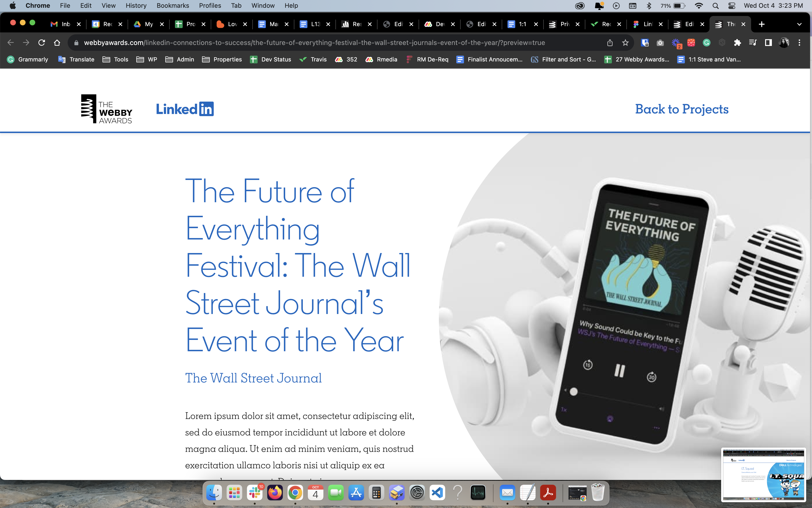The image size is (812, 508).
Task: Open the Translate bookmark
Action: click(x=76, y=60)
